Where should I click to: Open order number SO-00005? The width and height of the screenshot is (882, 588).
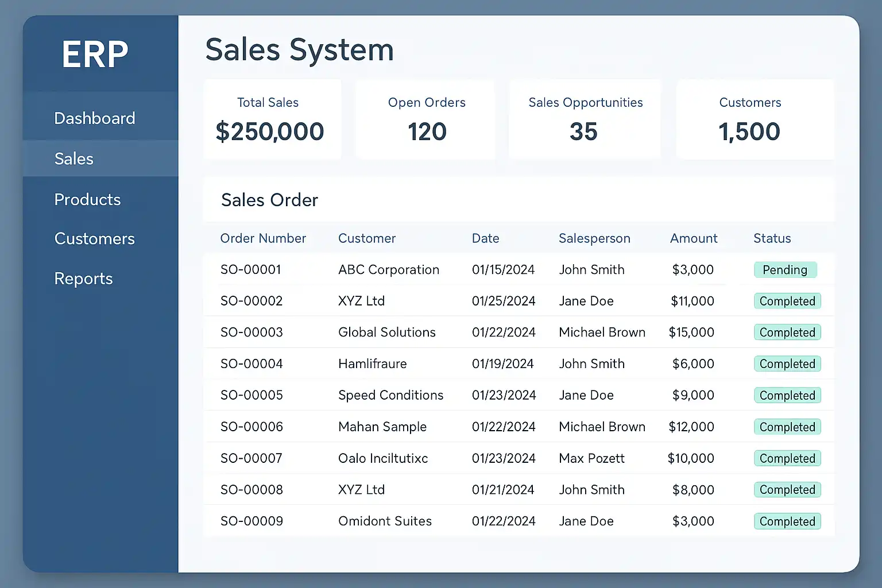252,395
